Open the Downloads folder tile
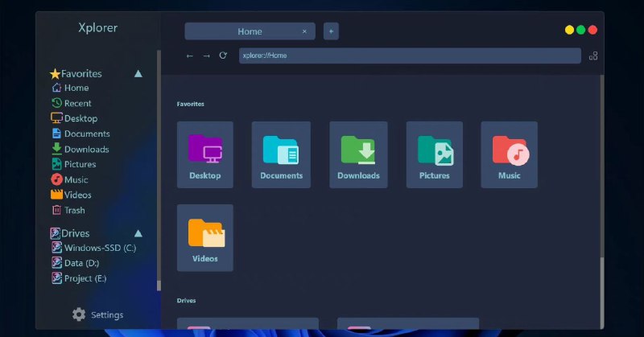The width and height of the screenshot is (644, 337). tap(358, 154)
